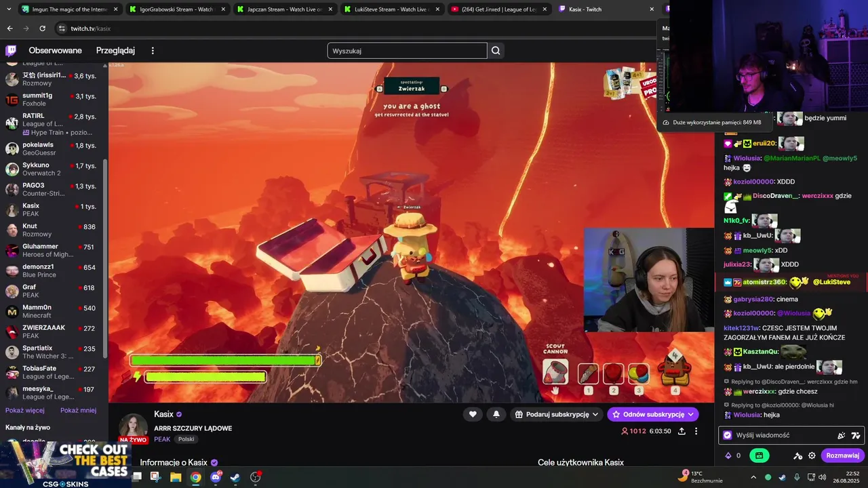Switch to the IgorGrabowski Stream tab
The image size is (868, 488).
point(178,9)
